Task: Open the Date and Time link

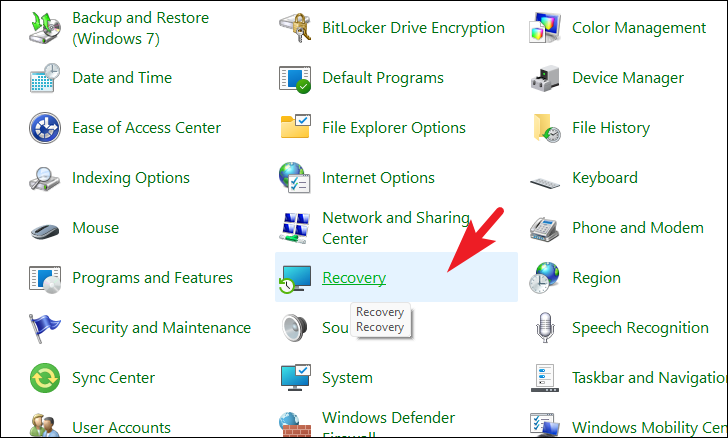Action: (x=122, y=78)
